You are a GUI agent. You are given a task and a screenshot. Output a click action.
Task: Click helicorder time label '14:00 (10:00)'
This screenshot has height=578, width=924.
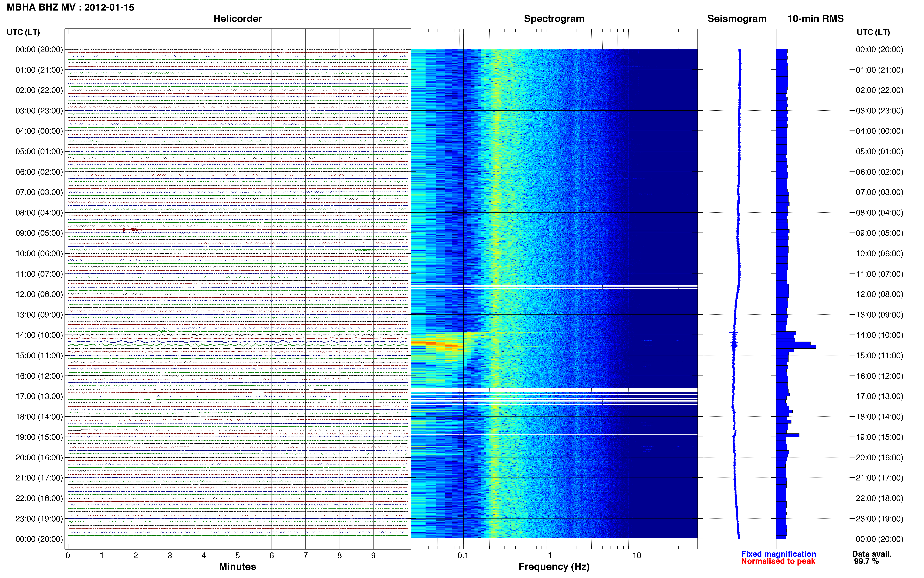(39, 335)
